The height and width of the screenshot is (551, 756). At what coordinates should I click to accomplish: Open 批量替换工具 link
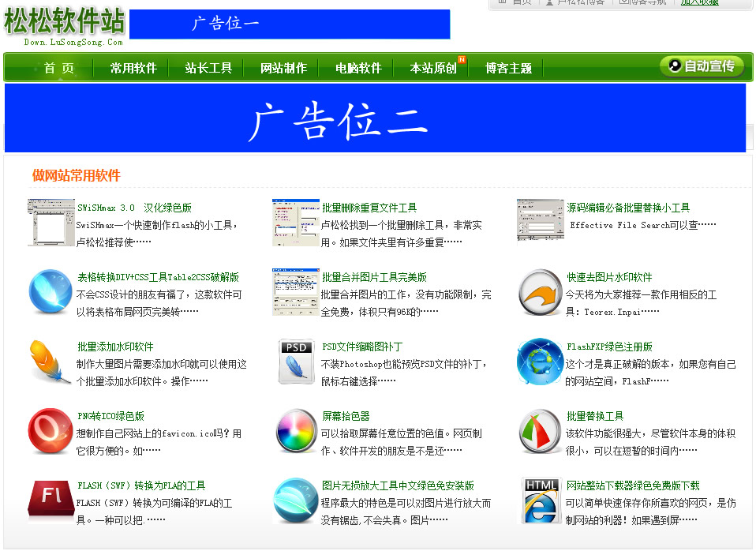[x=595, y=416]
